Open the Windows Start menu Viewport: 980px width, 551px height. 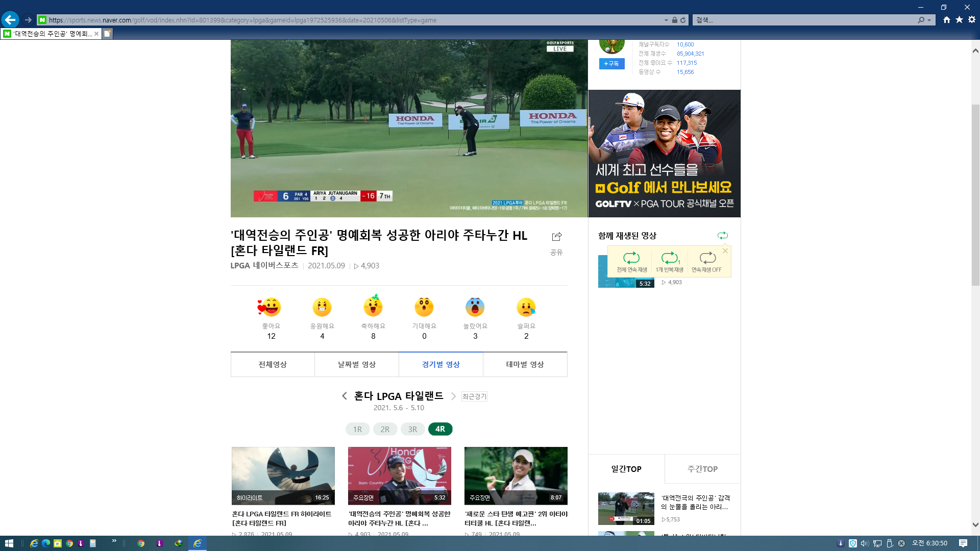tap(9, 543)
